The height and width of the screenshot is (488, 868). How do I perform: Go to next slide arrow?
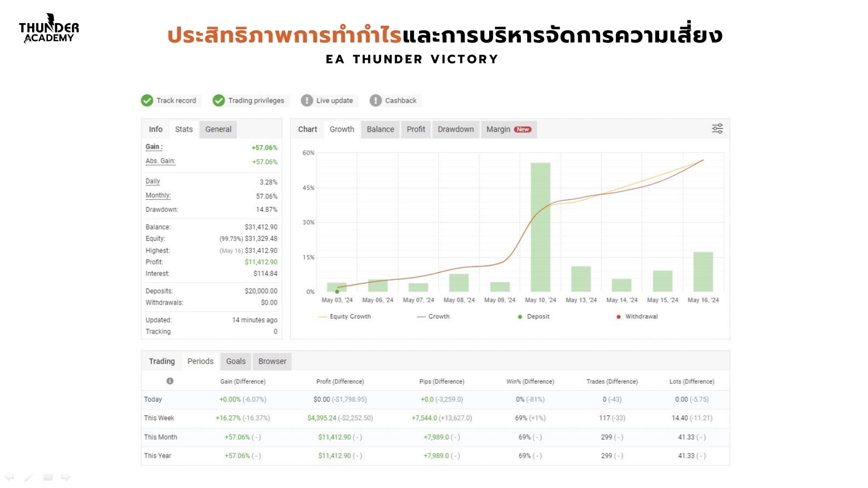66,477
